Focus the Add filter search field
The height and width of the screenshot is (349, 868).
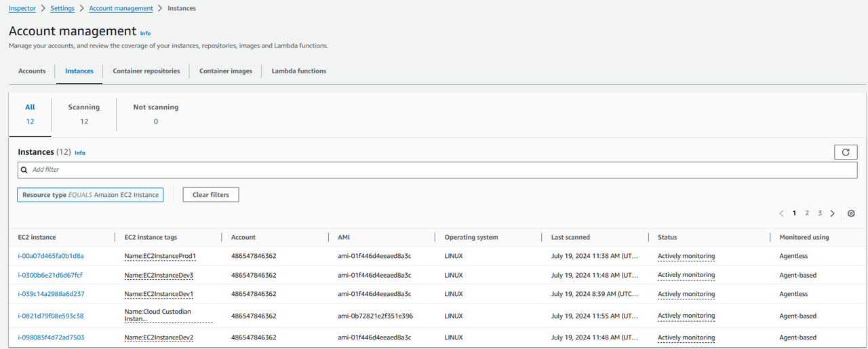point(437,170)
